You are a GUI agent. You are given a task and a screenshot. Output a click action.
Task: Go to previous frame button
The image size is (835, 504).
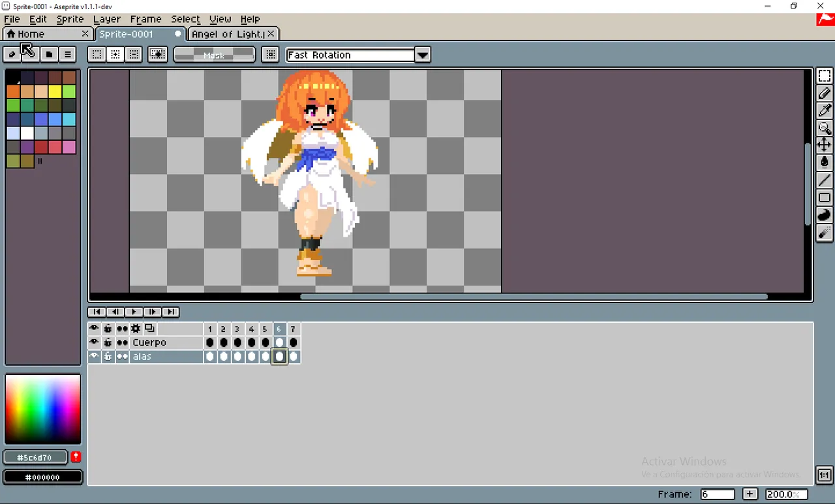click(115, 312)
